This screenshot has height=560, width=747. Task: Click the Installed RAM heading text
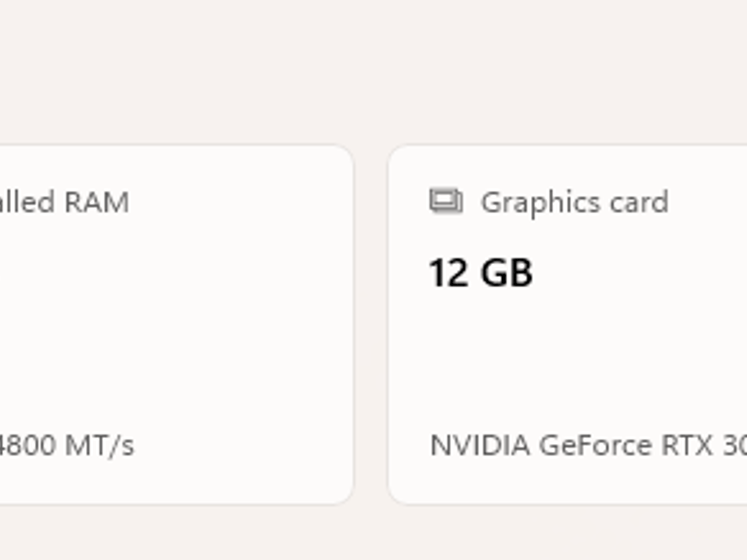tap(64, 202)
